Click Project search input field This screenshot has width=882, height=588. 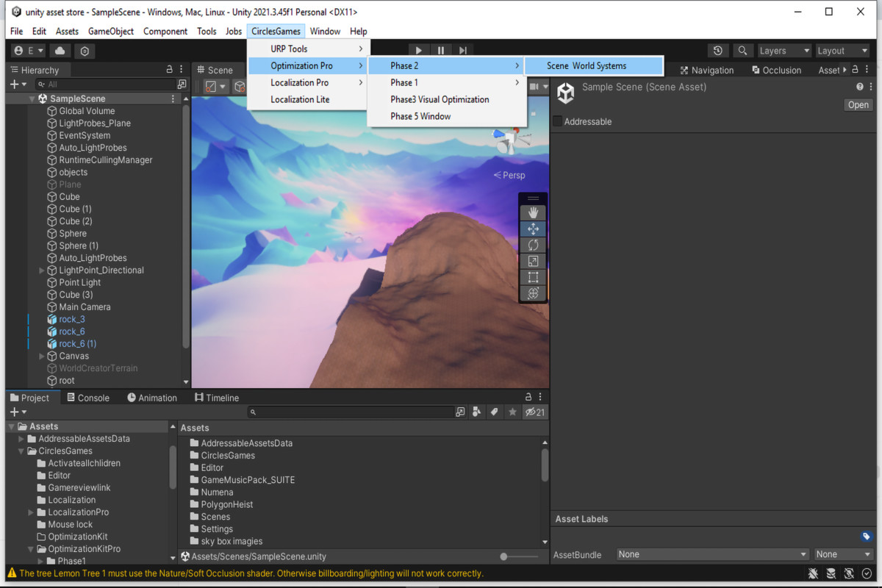[351, 412]
